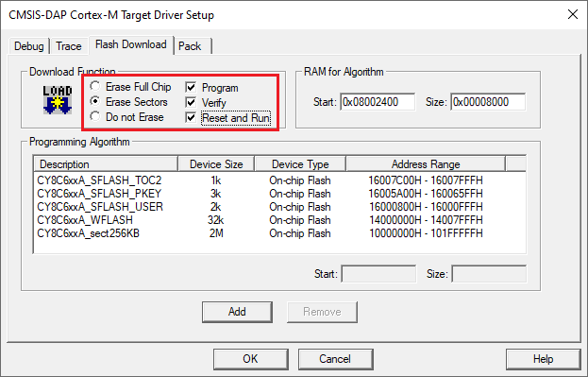Open the Trace tab
The image size is (588, 377).
tap(69, 46)
